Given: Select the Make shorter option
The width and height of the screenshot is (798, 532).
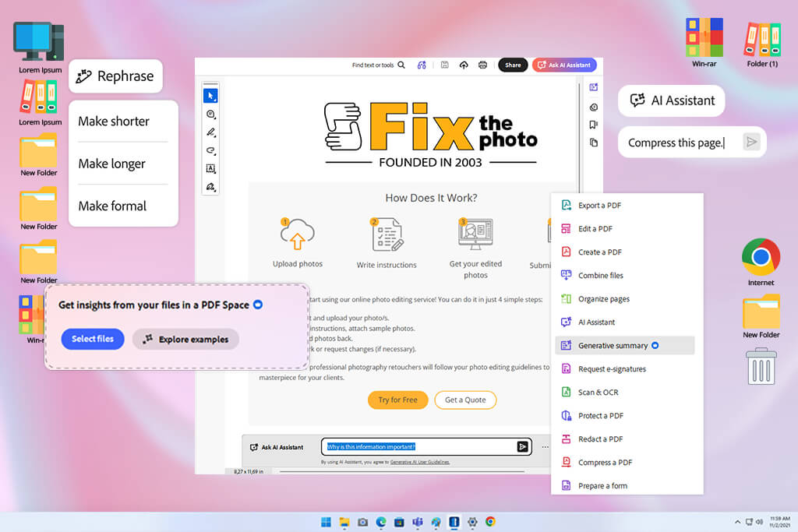Looking at the screenshot, I should pyautogui.click(x=123, y=121).
